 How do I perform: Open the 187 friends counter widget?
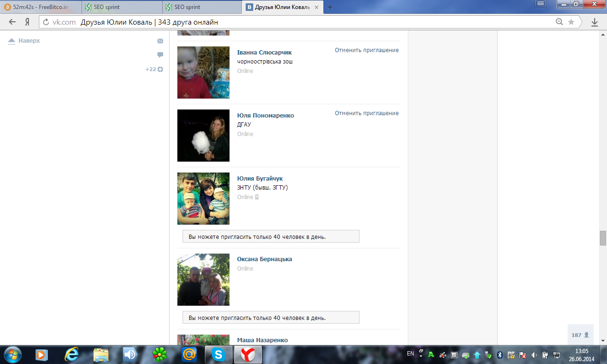(580, 335)
